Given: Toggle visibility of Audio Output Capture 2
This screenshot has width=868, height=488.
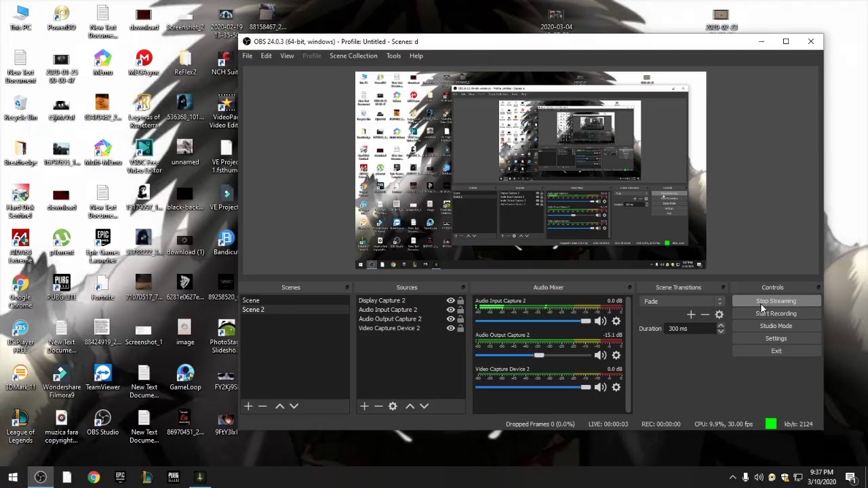Looking at the screenshot, I should click(450, 319).
